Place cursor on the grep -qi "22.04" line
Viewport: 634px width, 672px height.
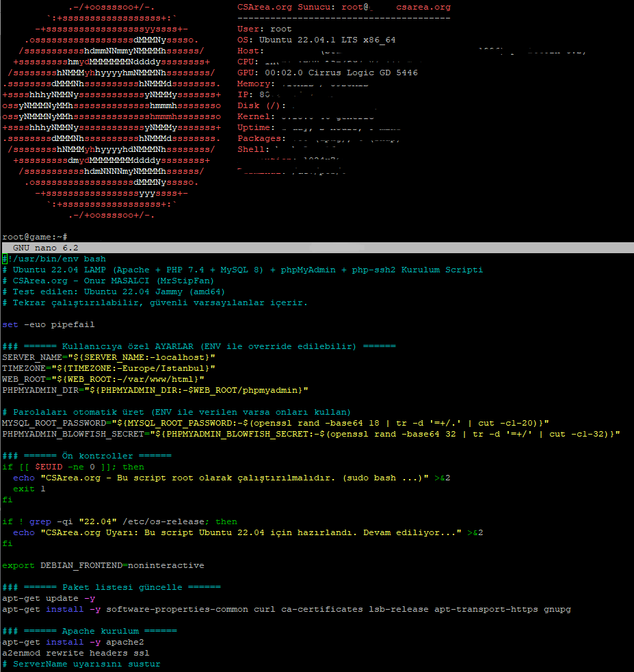coord(120,521)
